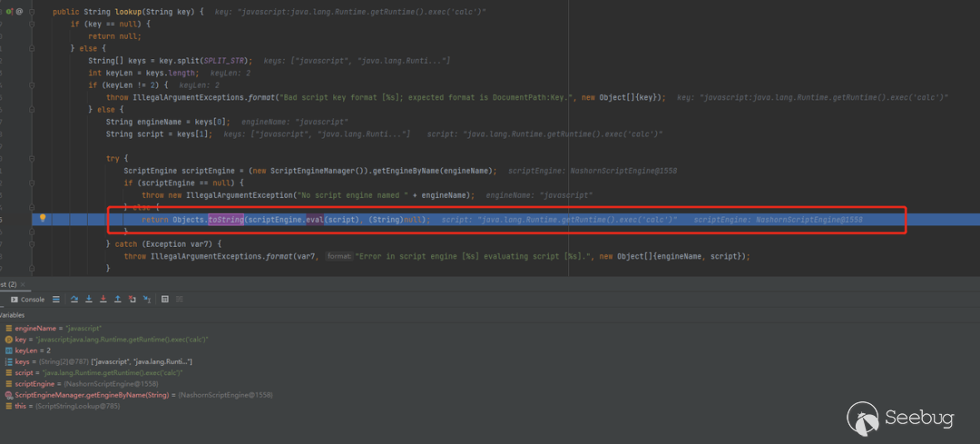Click 'new Object[]{engineName, script}' in catch block
This screenshot has width=980, height=444.
pos(673,256)
